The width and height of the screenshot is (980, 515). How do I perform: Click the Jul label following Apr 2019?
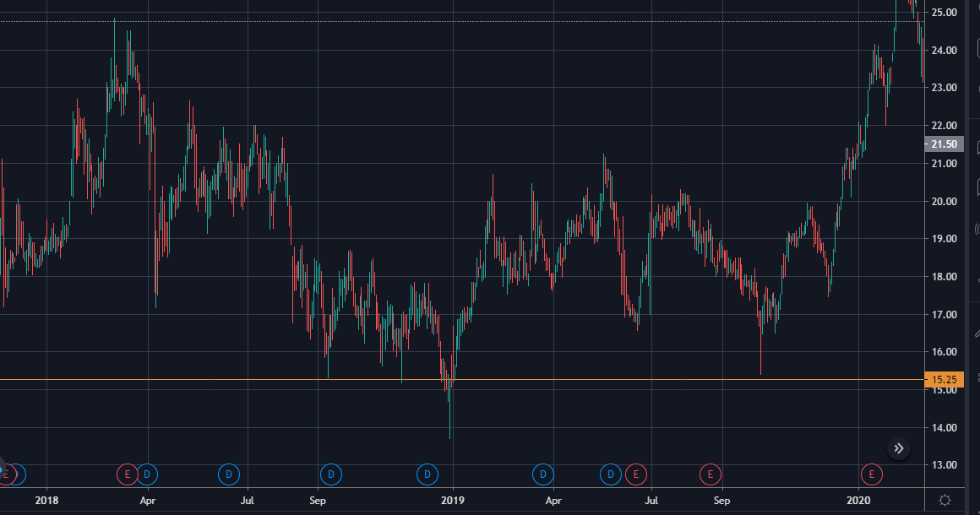651,501
